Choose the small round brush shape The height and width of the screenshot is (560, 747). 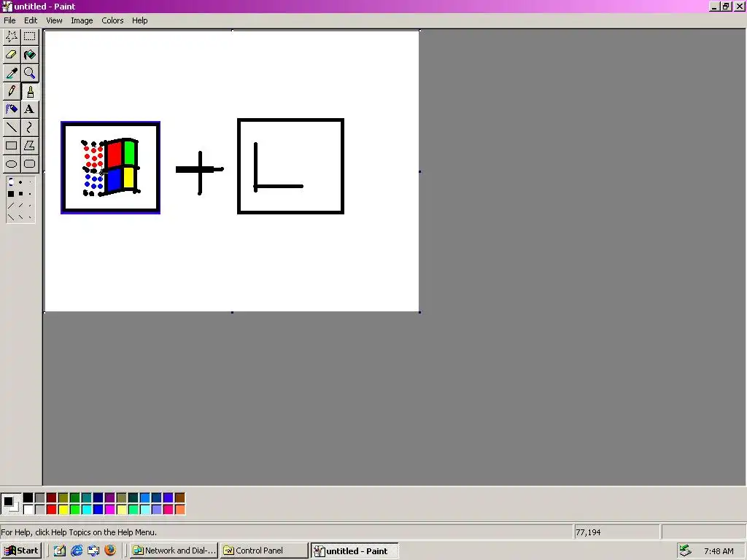pos(30,182)
